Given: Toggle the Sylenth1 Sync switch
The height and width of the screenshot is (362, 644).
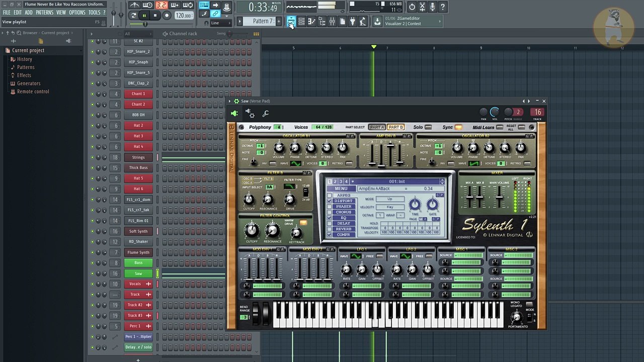Looking at the screenshot, I should tap(458, 127).
